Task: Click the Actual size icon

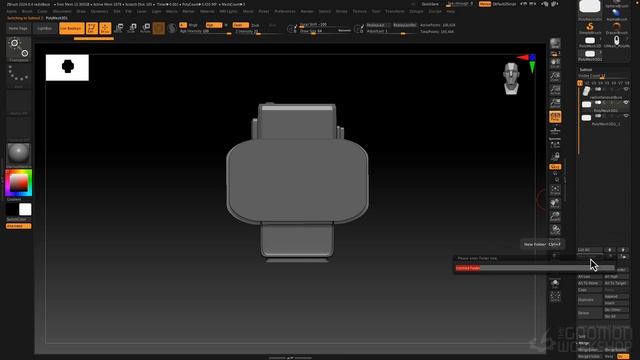Action: click(555, 90)
